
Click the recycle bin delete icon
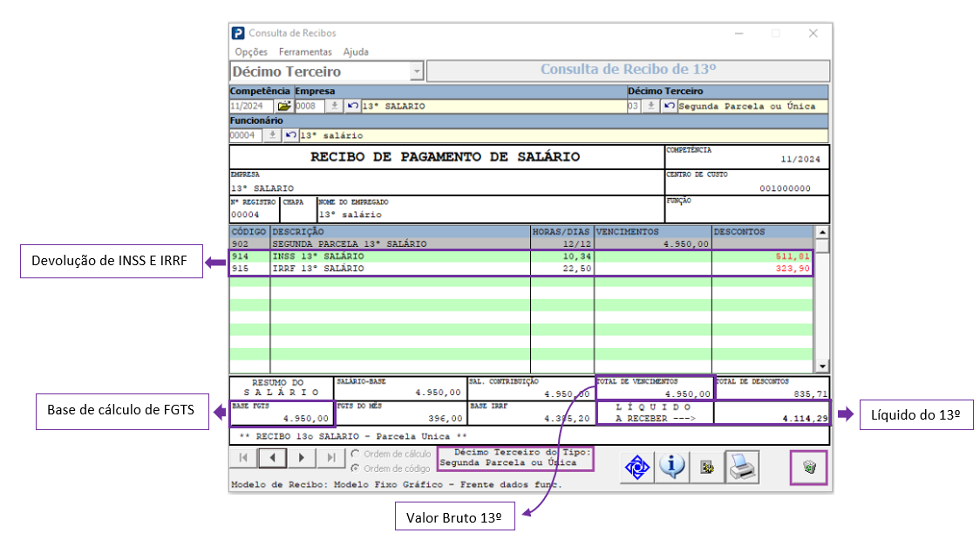pos(809,468)
